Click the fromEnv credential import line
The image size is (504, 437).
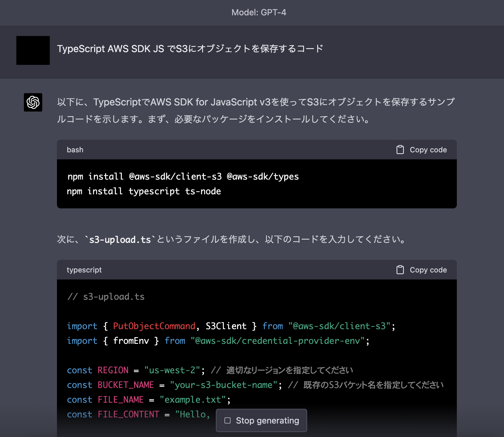point(218,340)
